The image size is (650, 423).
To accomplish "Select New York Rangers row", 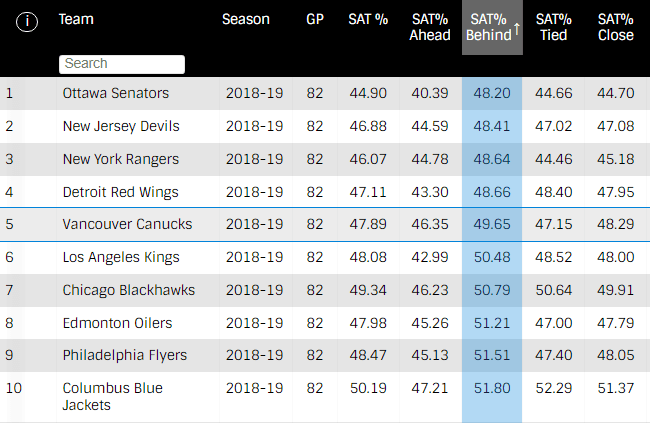I will click(120, 159).
